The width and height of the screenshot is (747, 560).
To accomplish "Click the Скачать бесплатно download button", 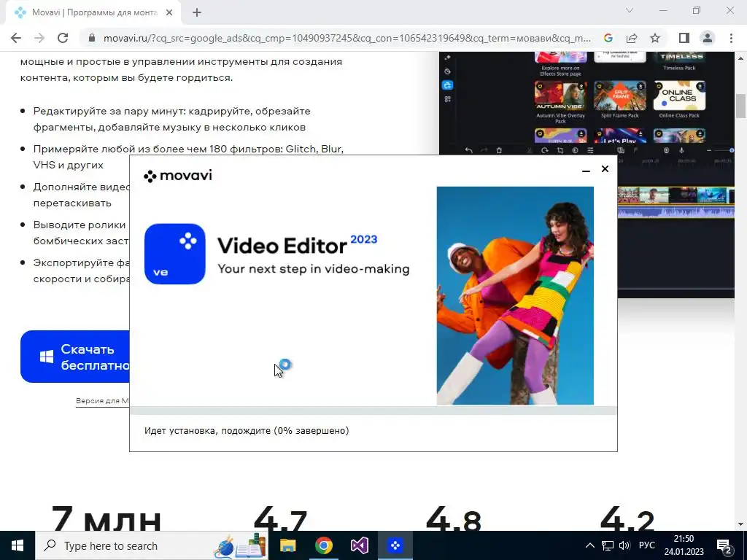I will pos(75,357).
